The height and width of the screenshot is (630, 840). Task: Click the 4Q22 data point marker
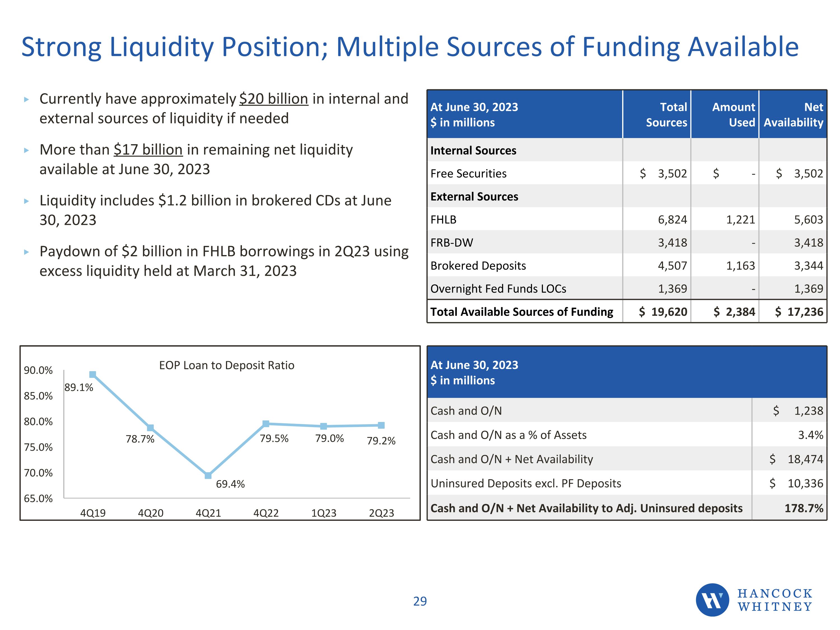click(x=266, y=424)
